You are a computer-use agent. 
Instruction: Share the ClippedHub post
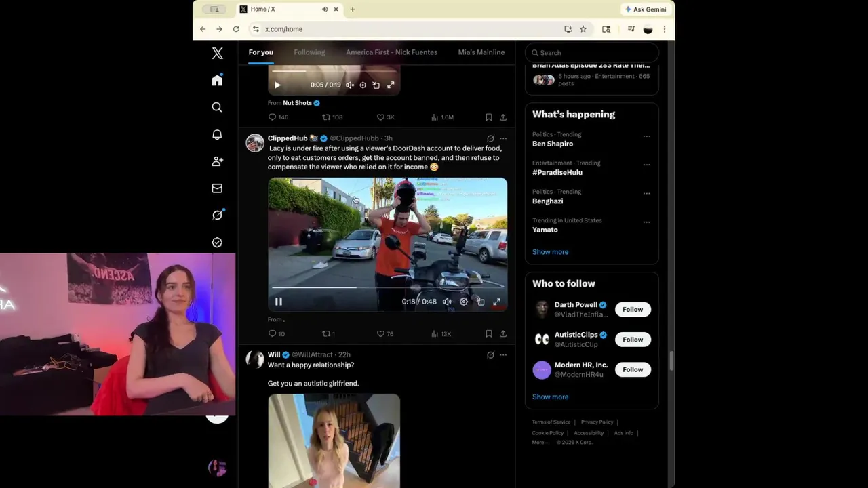click(503, 333)
